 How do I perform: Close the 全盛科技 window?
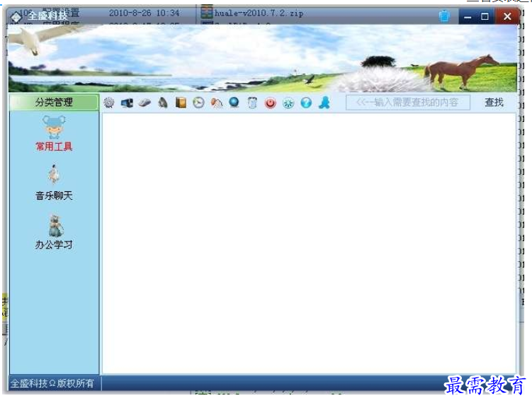pyautogui.click(x=507, y=16)
